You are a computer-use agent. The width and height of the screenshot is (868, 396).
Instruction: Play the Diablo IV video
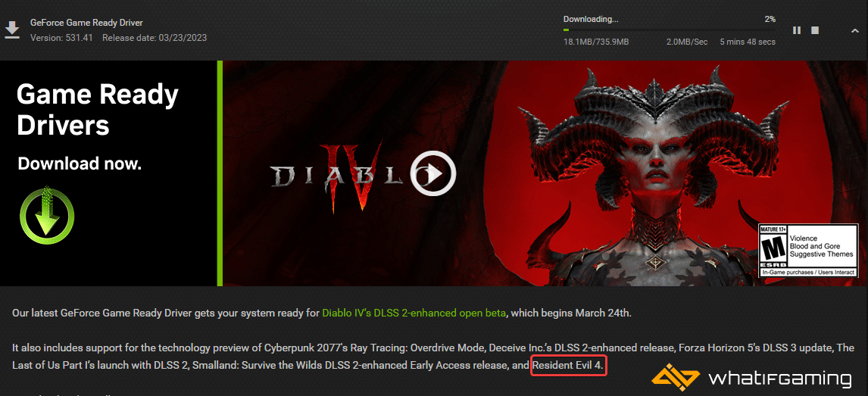pyautogui.click(x=433, y=173)
